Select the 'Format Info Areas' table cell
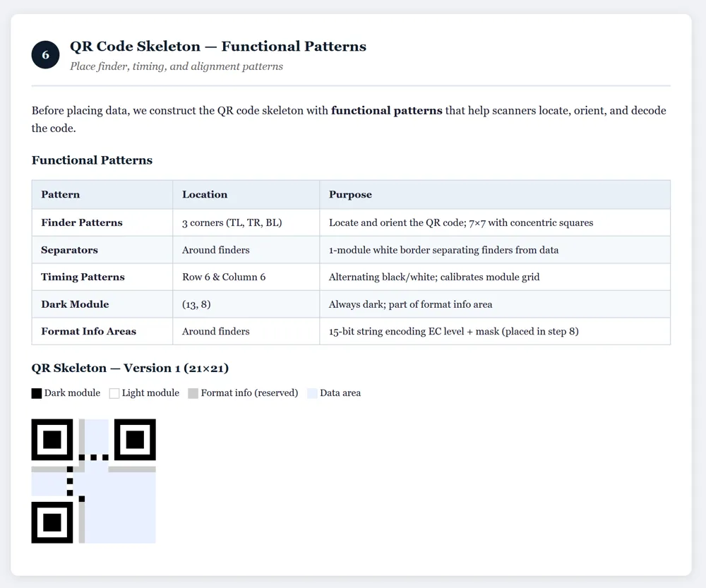Image resolution: width=706 pixels, height=588 pixels. coord(102,331)
